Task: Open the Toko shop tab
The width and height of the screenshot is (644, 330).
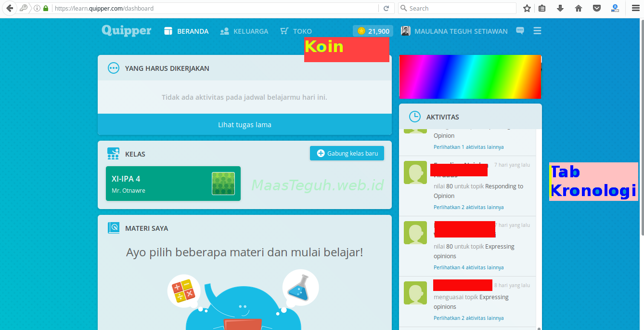Action: (x=296, y=31)
